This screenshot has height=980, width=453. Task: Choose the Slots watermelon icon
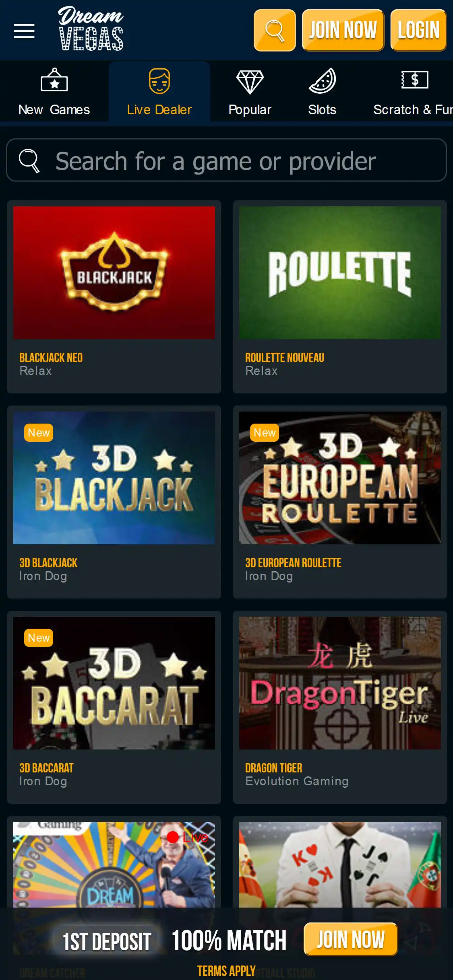(322, 80)
